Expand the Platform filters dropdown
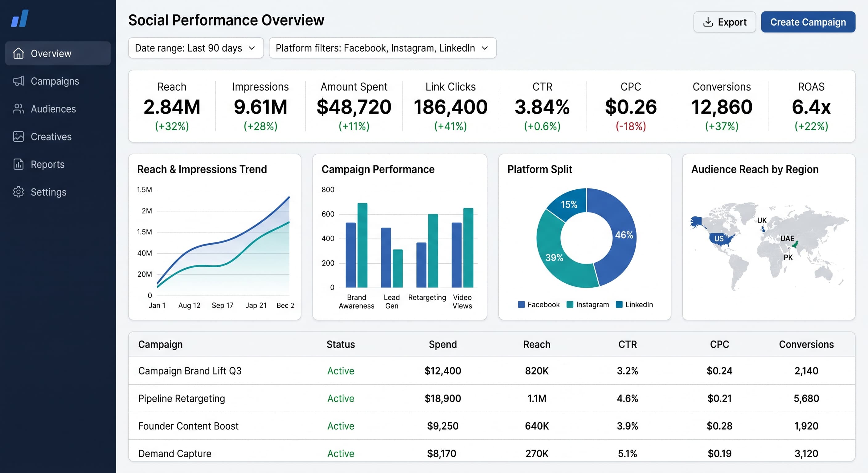868x473 pixels. (x=383, y=48)
